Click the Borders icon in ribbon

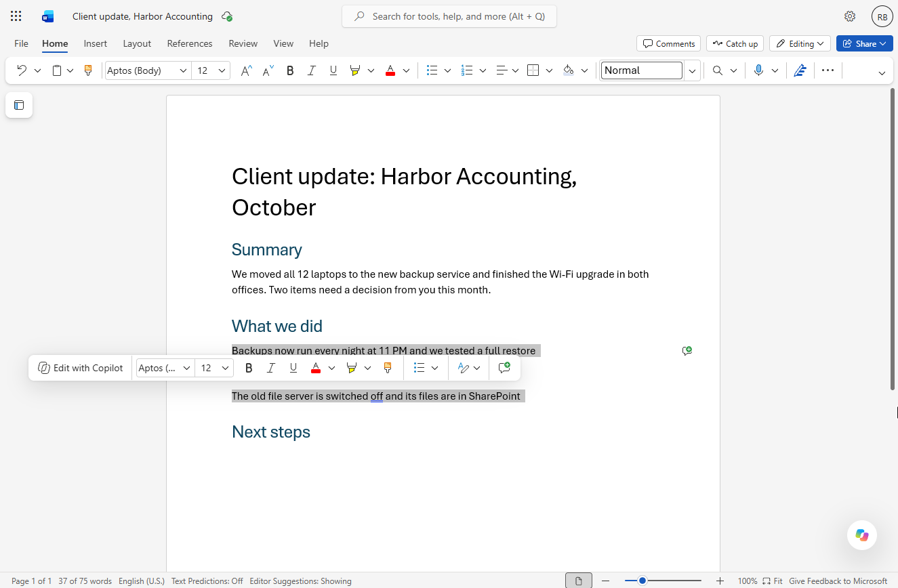(x=533, y=70)
